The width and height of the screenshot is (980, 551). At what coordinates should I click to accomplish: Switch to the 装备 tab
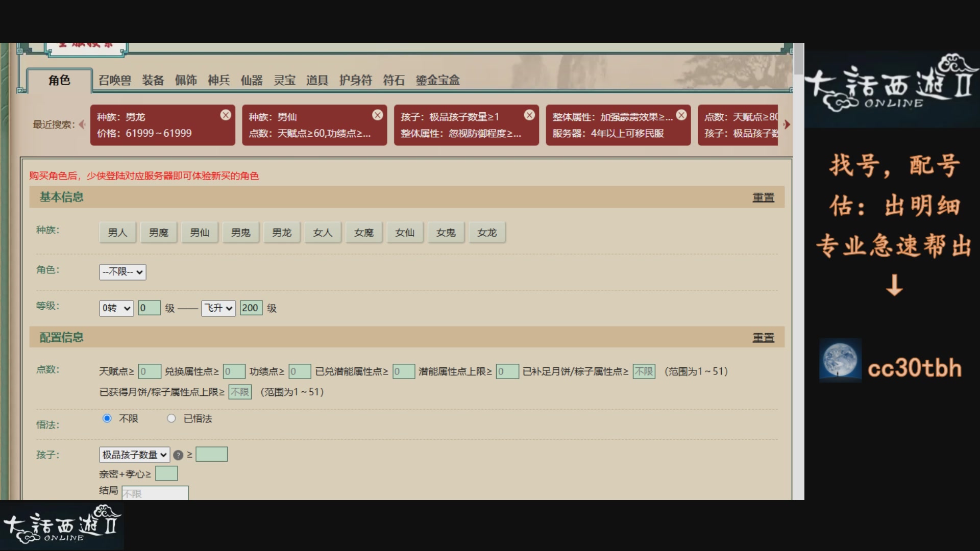pyautogui.click(x=153, y=80)
